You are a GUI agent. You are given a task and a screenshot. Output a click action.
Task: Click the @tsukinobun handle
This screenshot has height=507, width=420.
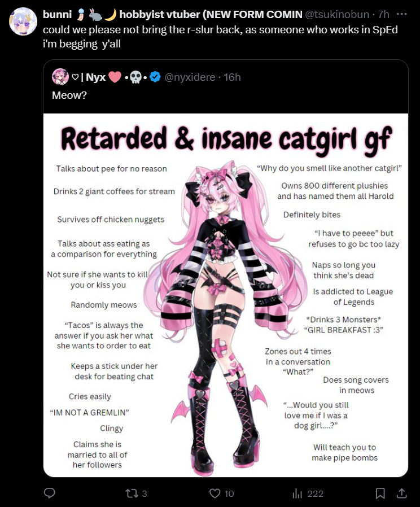337,14
